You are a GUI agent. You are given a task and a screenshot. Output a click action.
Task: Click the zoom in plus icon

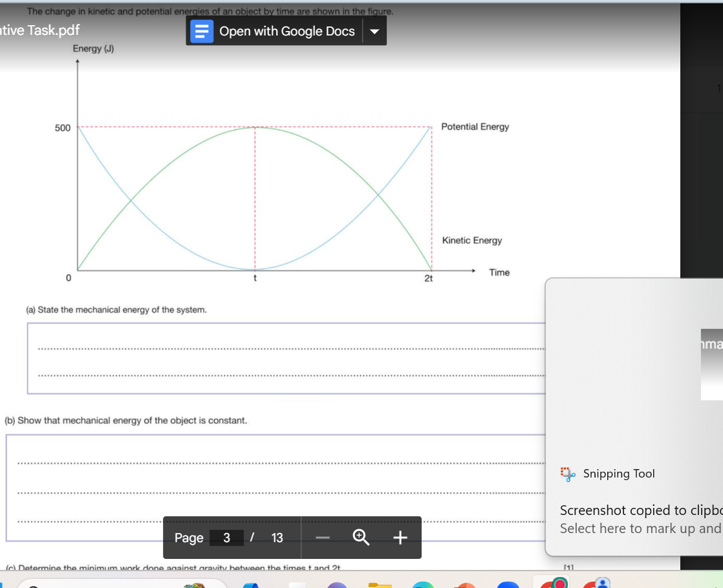[399, 537]
